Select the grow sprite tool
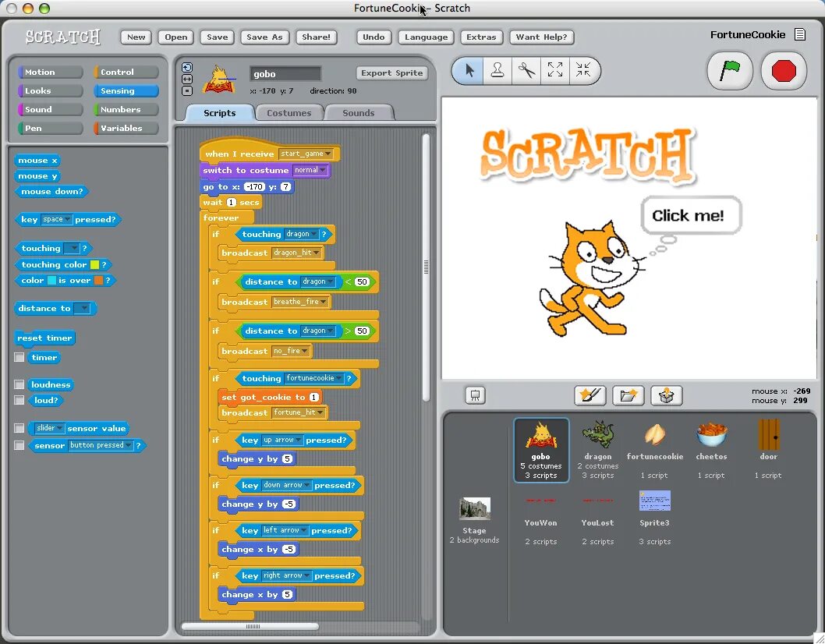 coord(554,70)
